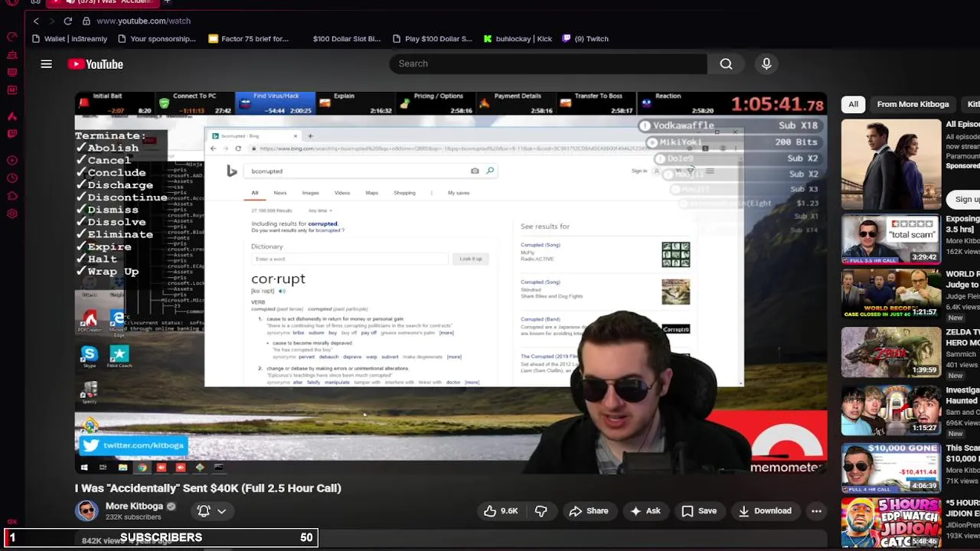Click Sign up on the Paramount ad
This screenshot has width=980, height=551.
tap(966, 199)
